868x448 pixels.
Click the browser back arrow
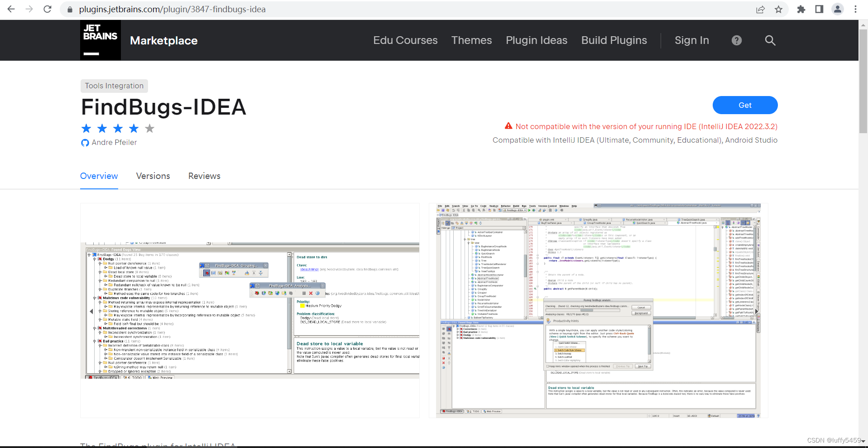click(11, 9)
